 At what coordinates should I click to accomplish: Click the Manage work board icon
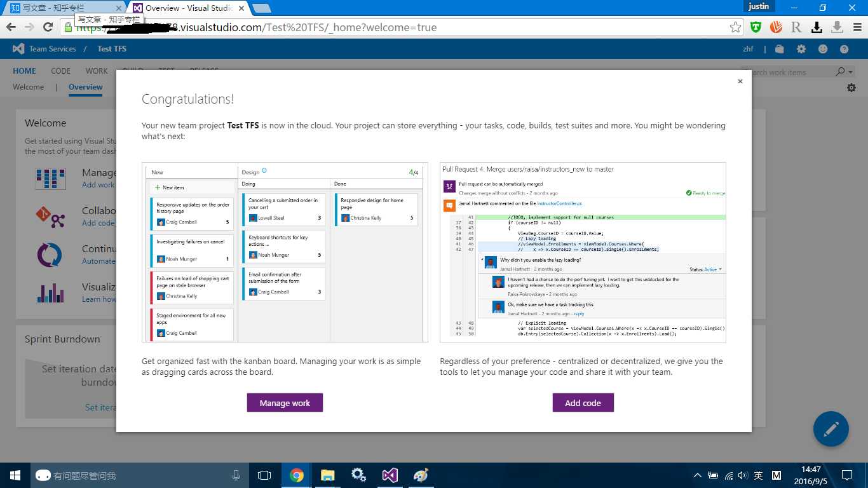(x=50, y=179)
